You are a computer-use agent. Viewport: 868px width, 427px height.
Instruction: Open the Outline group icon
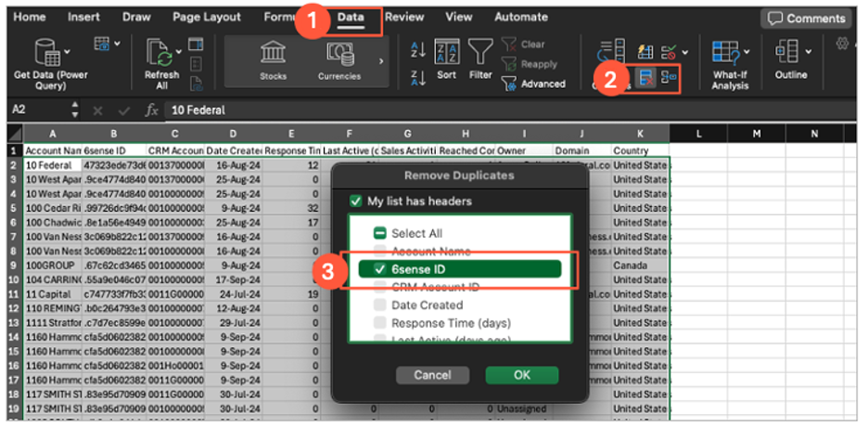coord(786,53)
